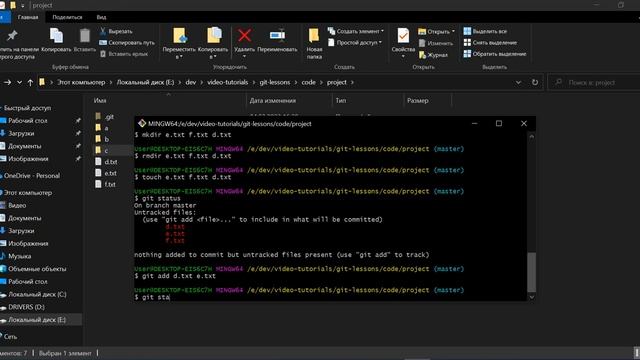Expand the address bar history dropdown
This screenshot has width=640, height=360.
coord(518,82)
